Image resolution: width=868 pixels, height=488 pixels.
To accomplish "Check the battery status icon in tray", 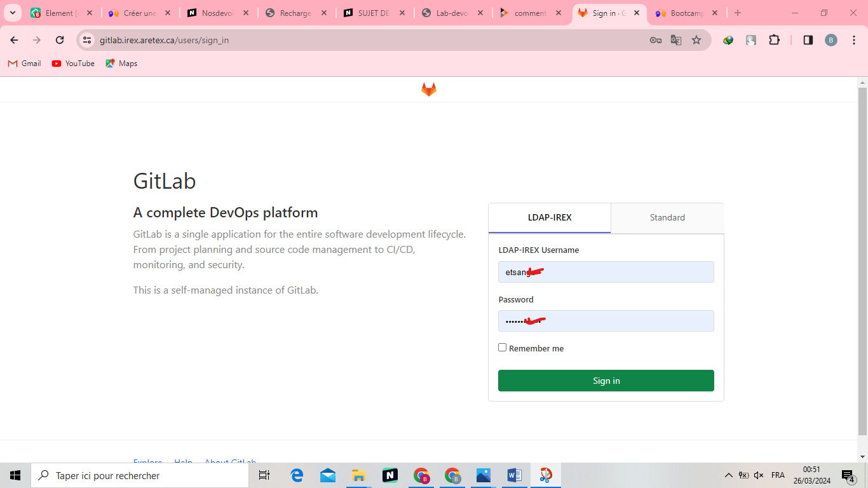I will point(743,475).
